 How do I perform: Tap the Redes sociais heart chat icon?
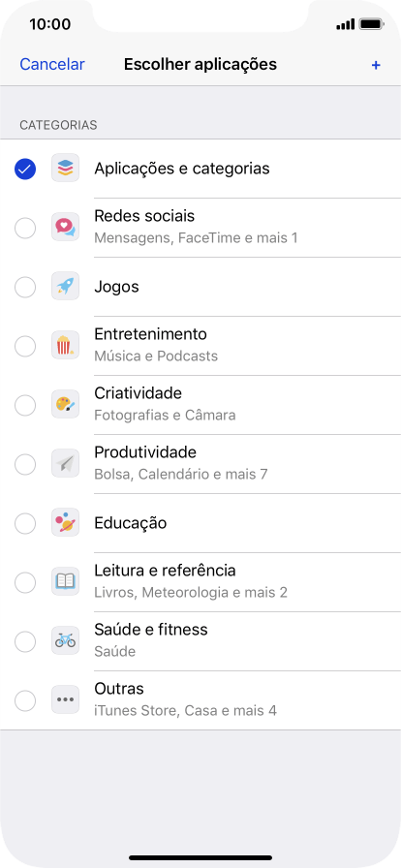pyautogui.click(x=65, y=227)
